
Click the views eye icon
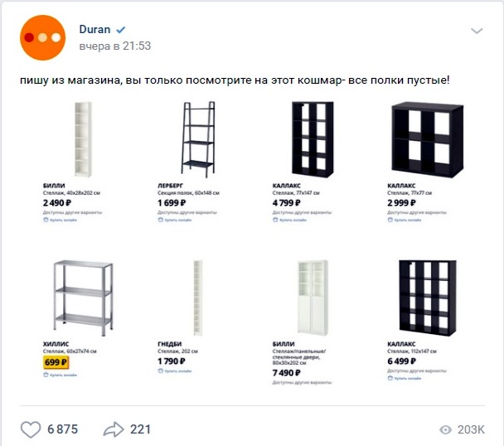(445, 429)
